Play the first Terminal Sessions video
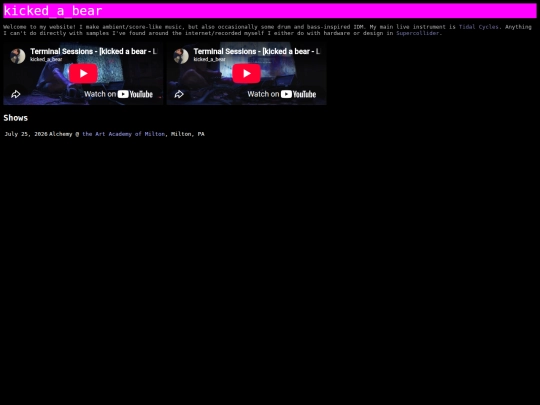Image resolution: width=540 pixels, height=405 pixels. coord(83,73)
